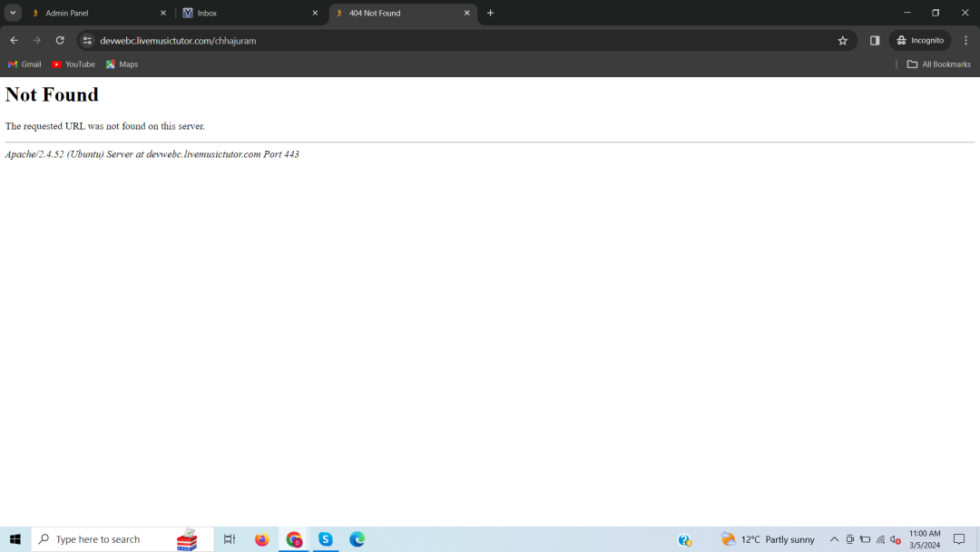Click the address bar URL field

454,40
